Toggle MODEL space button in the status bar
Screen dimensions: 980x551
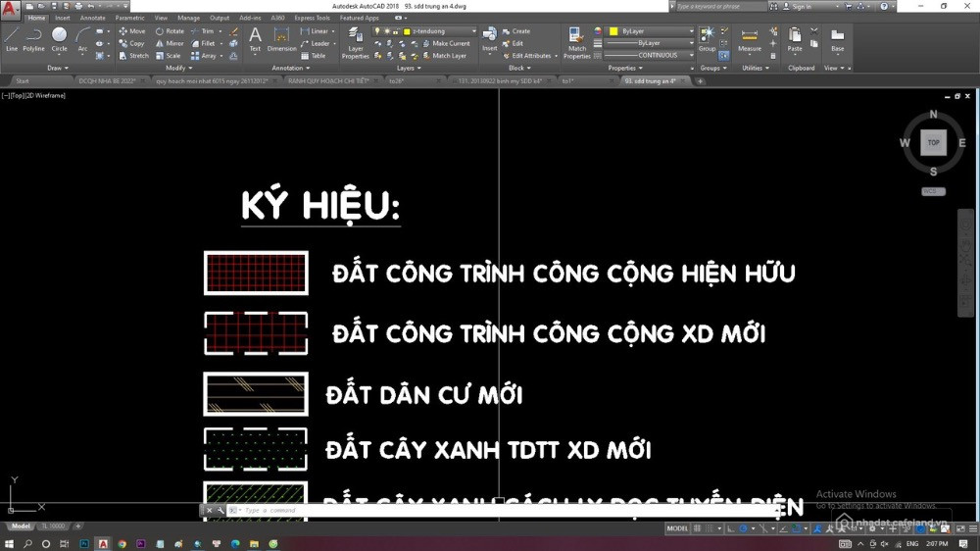click(x=676, y=528)
